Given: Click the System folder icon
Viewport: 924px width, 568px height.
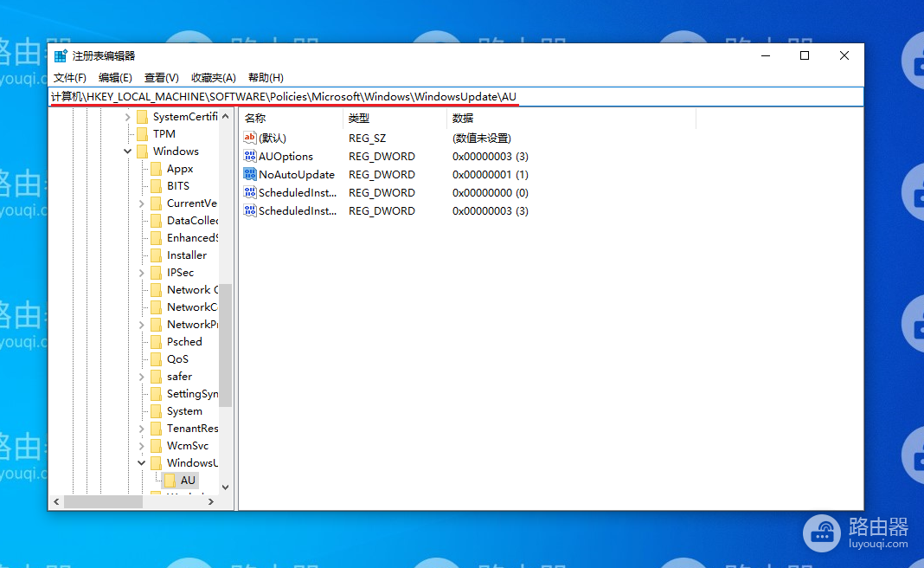Looking at the screenshot, I should coord(156,411).
